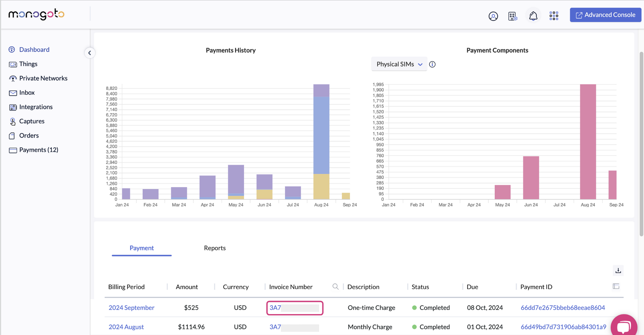Select the Payment tab
The height and width of the screenshot is (335, 644).
[142, 248]
